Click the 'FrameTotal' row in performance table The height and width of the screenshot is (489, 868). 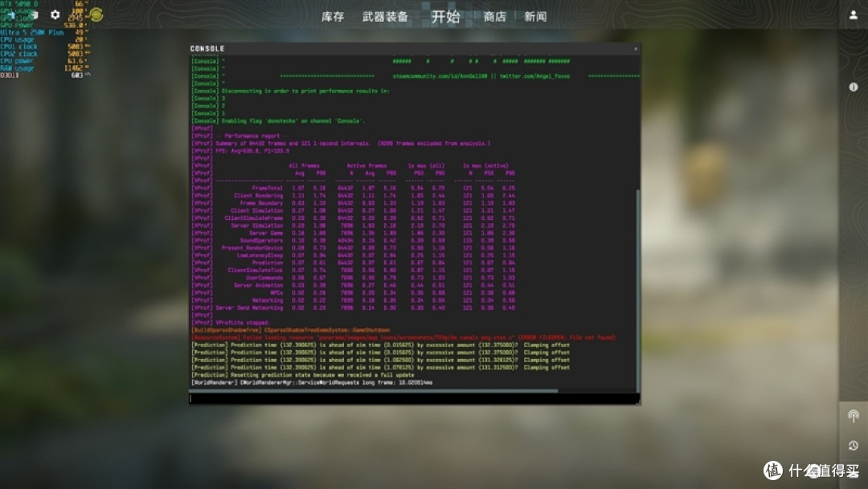pyautogui.click(x=353, y=188)
